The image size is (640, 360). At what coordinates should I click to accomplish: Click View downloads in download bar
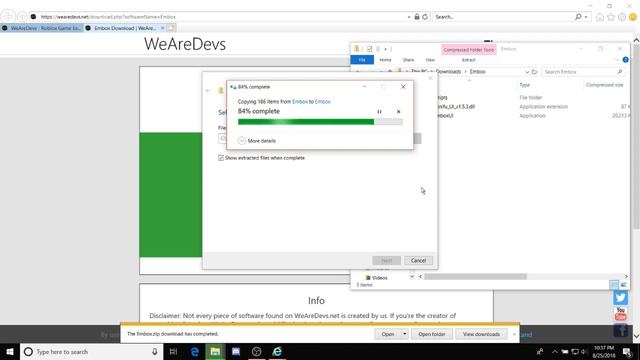click(x=481, y=334)
